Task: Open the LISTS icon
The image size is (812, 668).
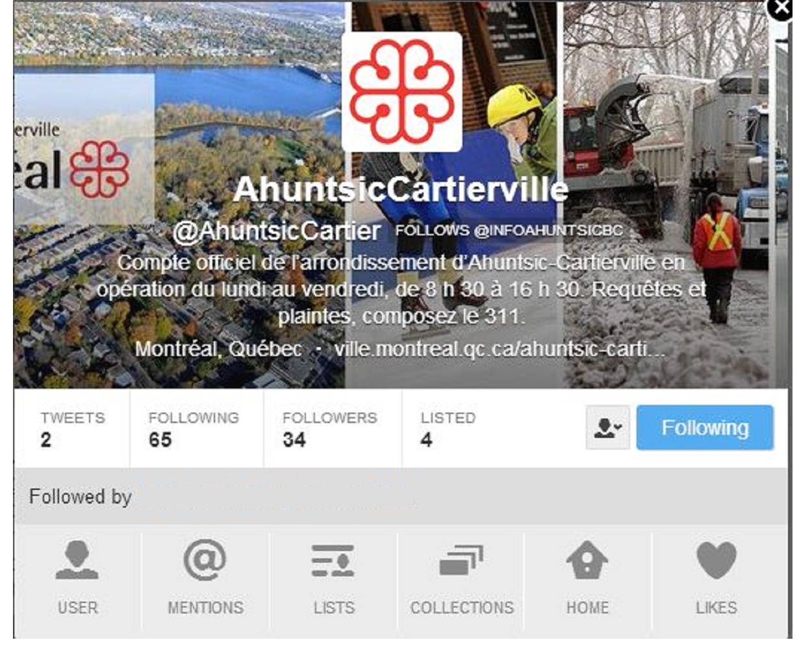Action: click(x=333, y=561)
